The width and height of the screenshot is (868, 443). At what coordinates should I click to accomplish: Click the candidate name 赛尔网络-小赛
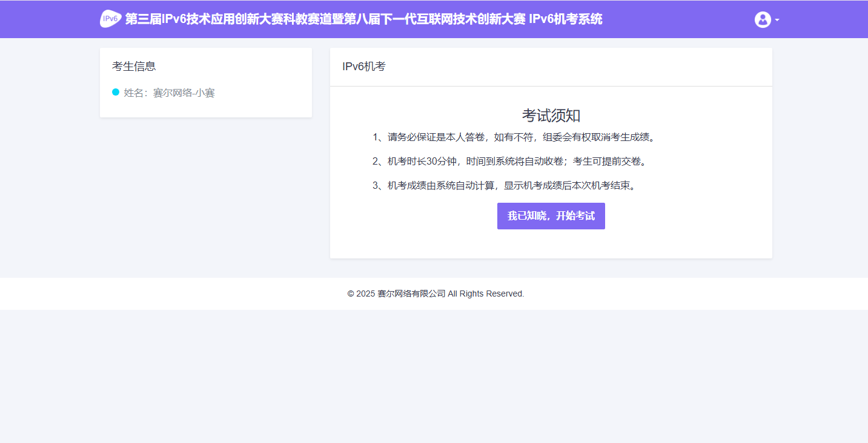point(184,93)
